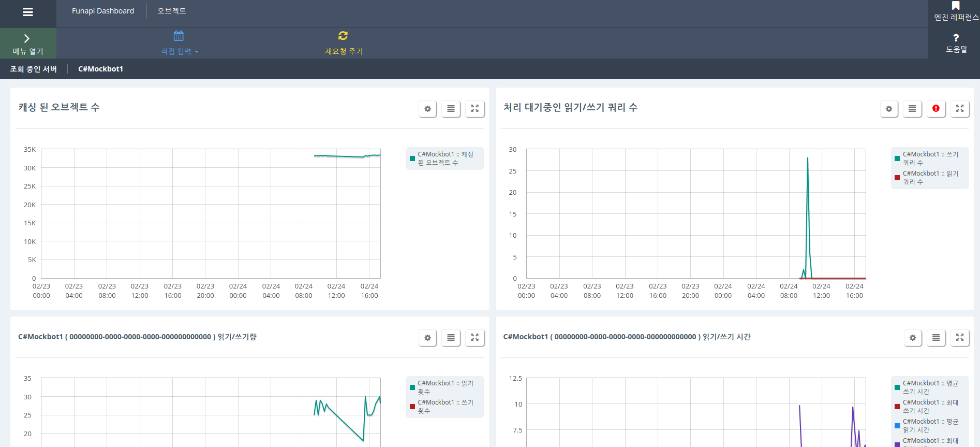Open 엔진 레퍼런스 bookmark
The width and height of the screenshot is (980, 447).
coord(956,11)
